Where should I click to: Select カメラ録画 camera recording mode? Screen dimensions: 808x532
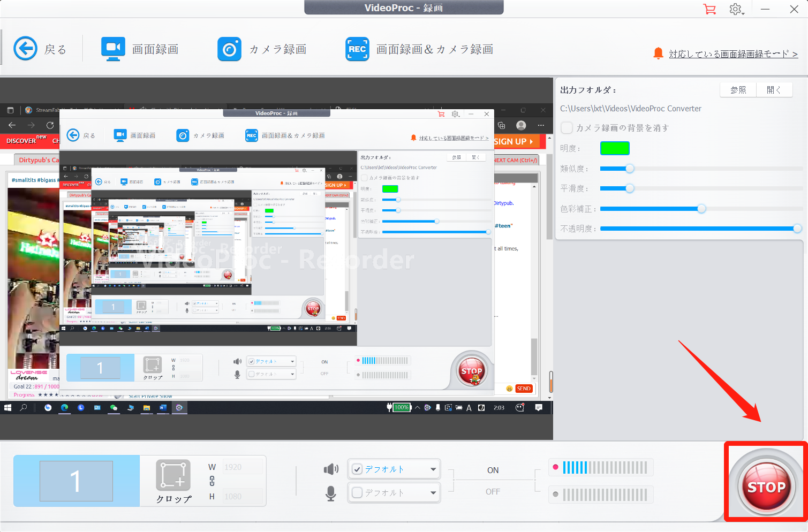click(x=262, y=49)
